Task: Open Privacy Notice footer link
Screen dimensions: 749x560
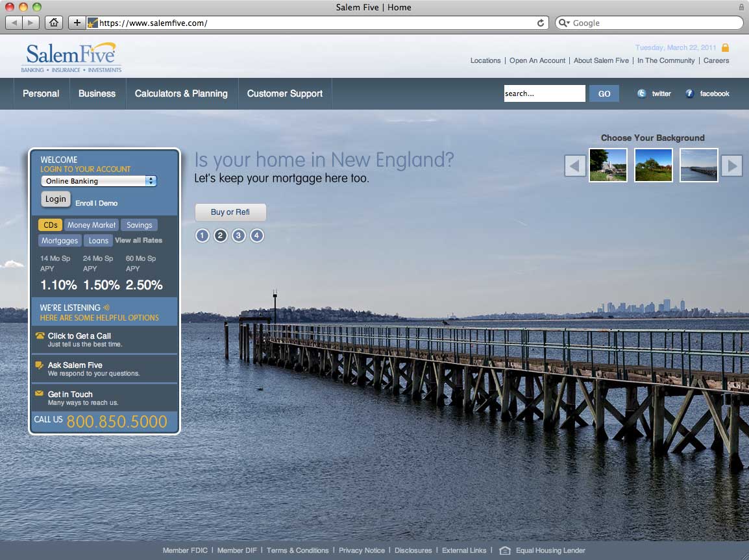Action: (x=362, y=550)
